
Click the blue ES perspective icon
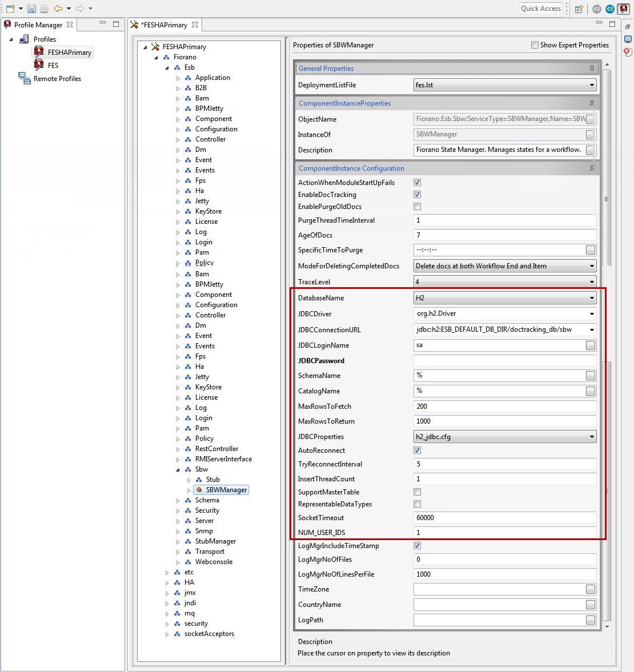[x=610, y=9]
